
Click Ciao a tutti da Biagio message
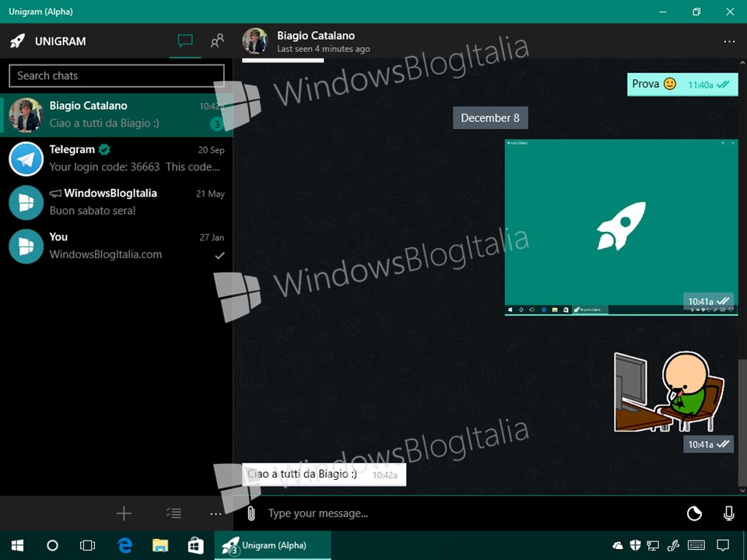click(x=324, y=474)
